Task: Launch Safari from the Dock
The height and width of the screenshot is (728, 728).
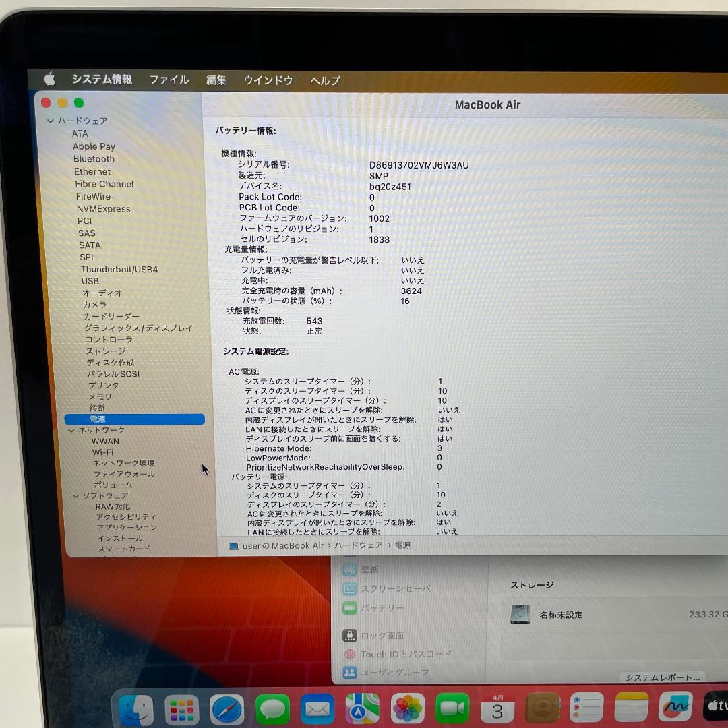Action: [x=226, y=708]
